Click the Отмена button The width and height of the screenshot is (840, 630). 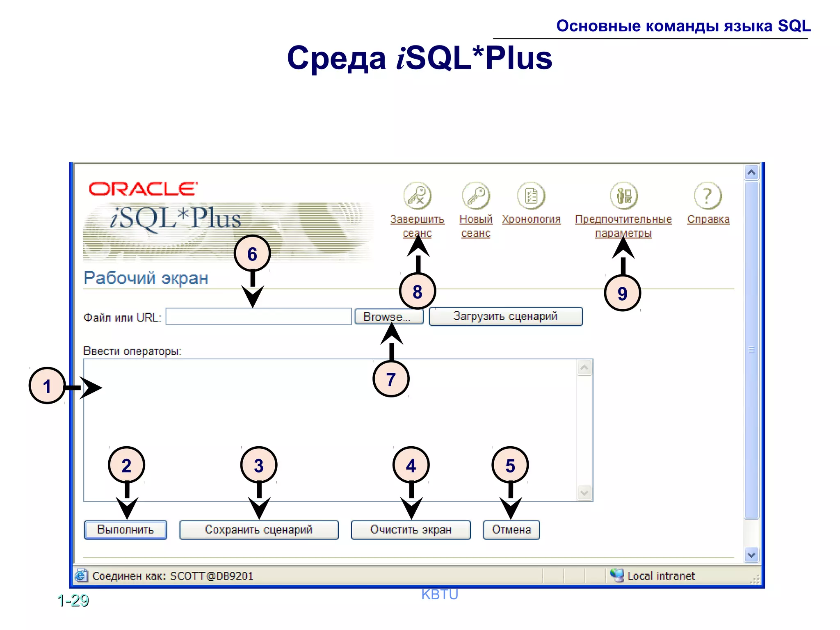(x=511, y=530)
